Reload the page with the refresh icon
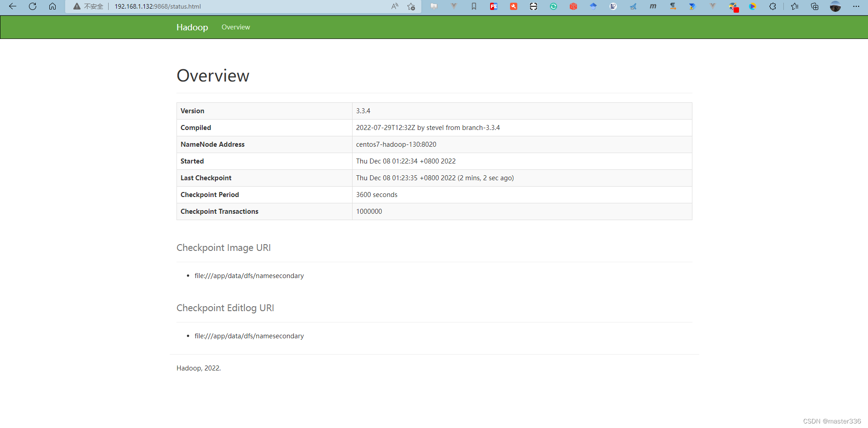The image size is (868, 428). pos(33,6)
